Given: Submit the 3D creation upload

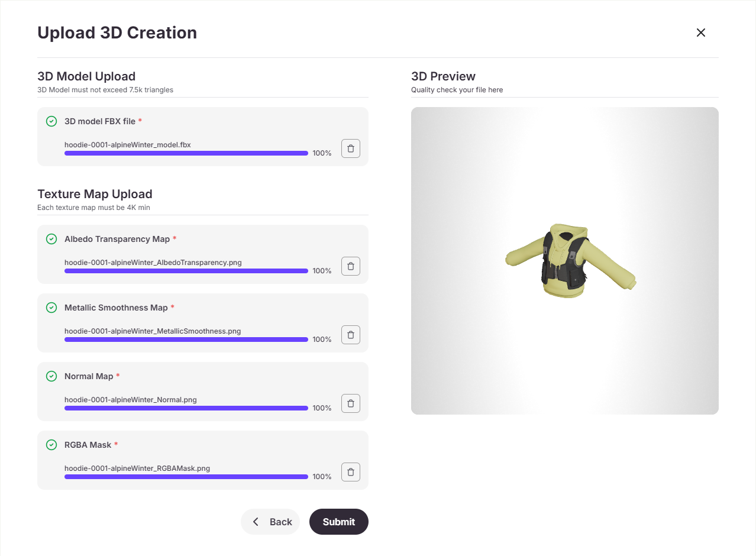Looking at the screenshot, I should point(338,522).
